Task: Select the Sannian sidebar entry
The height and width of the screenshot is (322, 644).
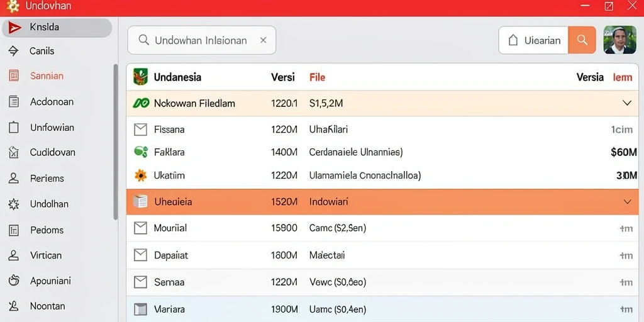Action: [47, 76]
